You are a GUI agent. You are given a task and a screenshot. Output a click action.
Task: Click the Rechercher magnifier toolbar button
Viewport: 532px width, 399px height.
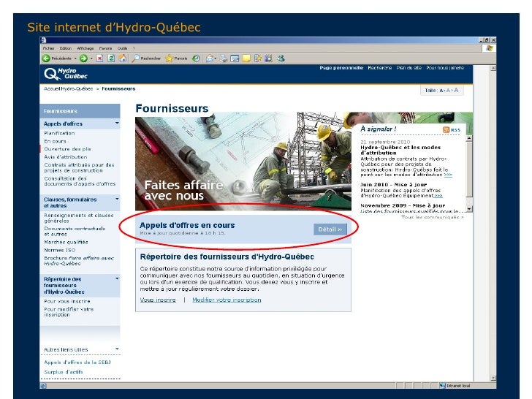[146, 58]
